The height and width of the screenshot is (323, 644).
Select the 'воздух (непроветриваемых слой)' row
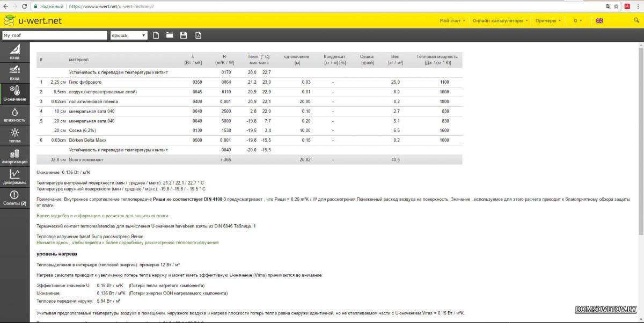249,92
